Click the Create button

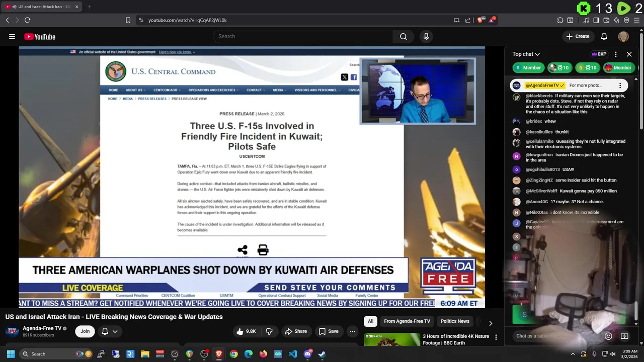(578, 36)
